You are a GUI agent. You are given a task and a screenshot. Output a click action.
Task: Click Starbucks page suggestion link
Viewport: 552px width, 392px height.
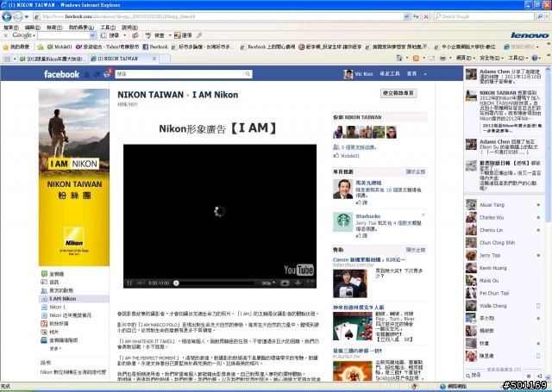pos(368,216)
